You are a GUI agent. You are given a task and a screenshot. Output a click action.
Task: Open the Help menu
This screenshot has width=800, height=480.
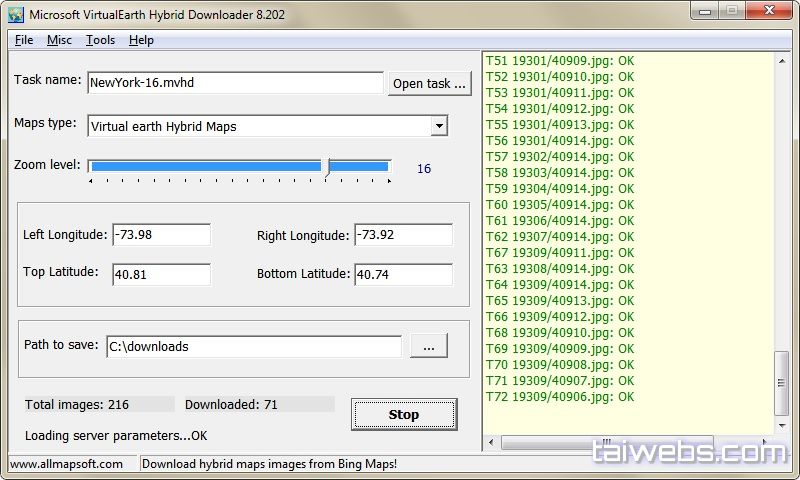141,40
